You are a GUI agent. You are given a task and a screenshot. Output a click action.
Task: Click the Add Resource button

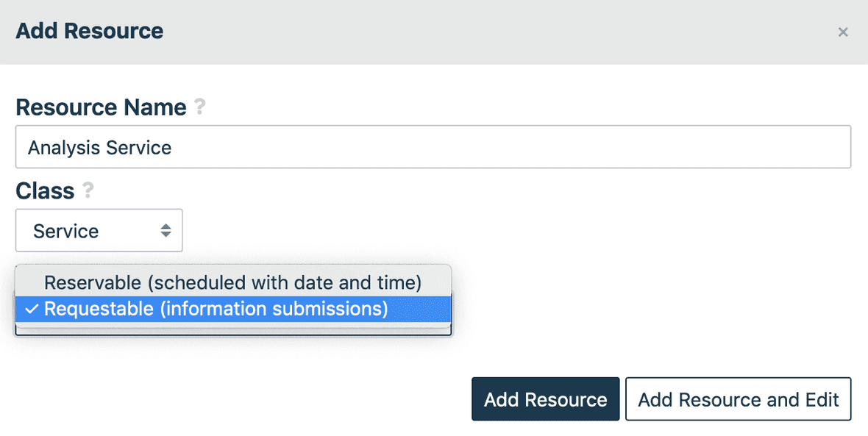tap(545, 399)
